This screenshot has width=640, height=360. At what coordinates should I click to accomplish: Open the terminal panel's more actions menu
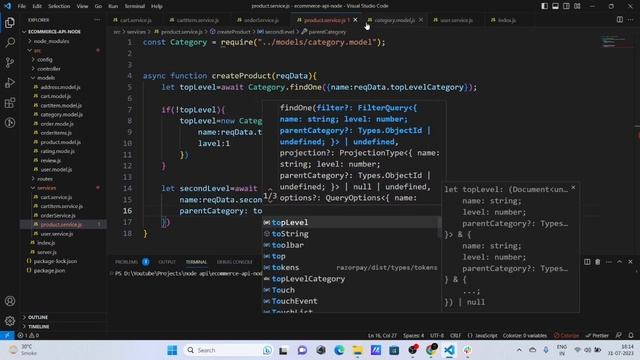(609, 262)
